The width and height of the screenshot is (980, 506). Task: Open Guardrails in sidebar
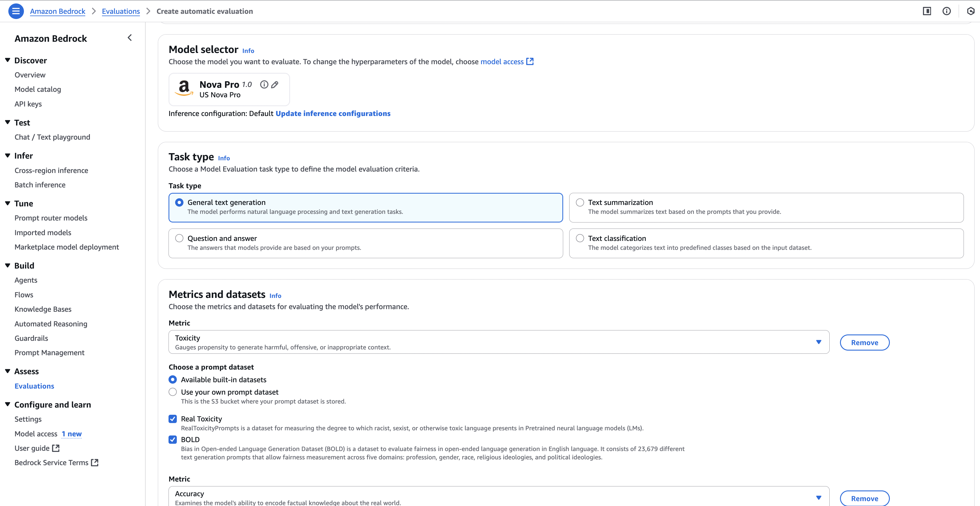pyautogui.click(x=31, y=338)
